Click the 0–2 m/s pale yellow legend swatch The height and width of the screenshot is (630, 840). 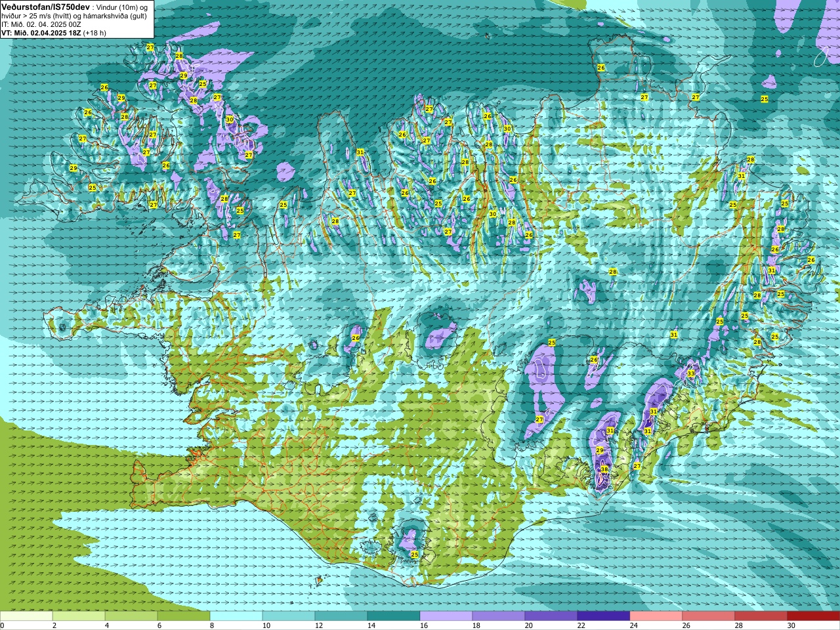[26, 616]
